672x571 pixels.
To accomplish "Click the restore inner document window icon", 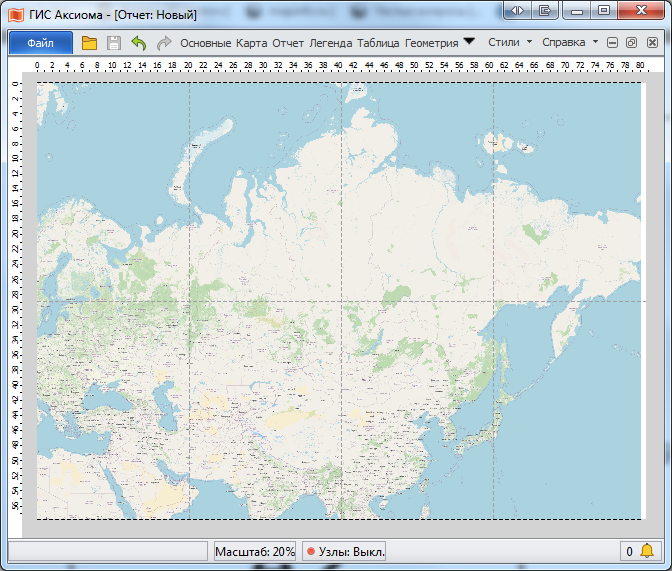I will pos(632,43).
